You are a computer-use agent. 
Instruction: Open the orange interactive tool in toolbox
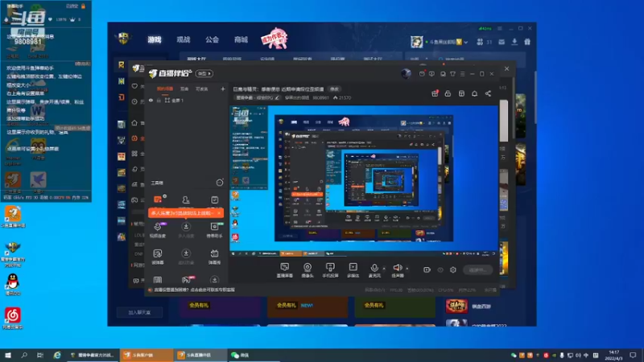coord(158,200)
